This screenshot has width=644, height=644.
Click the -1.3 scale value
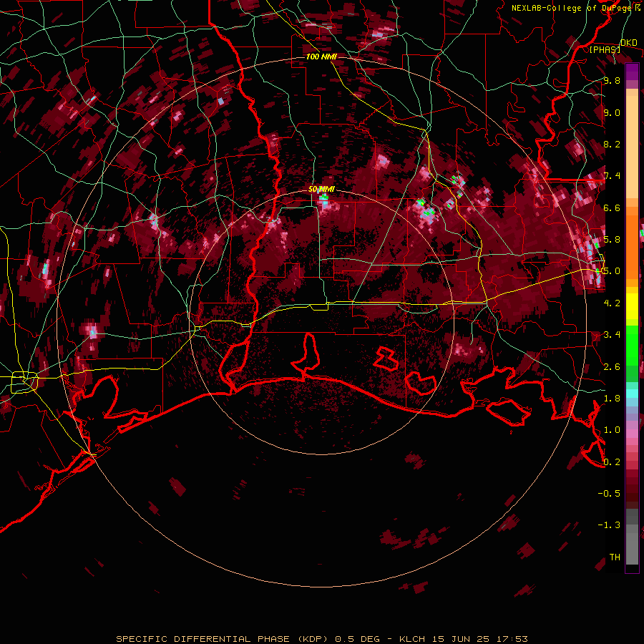[x=609, y=525]
